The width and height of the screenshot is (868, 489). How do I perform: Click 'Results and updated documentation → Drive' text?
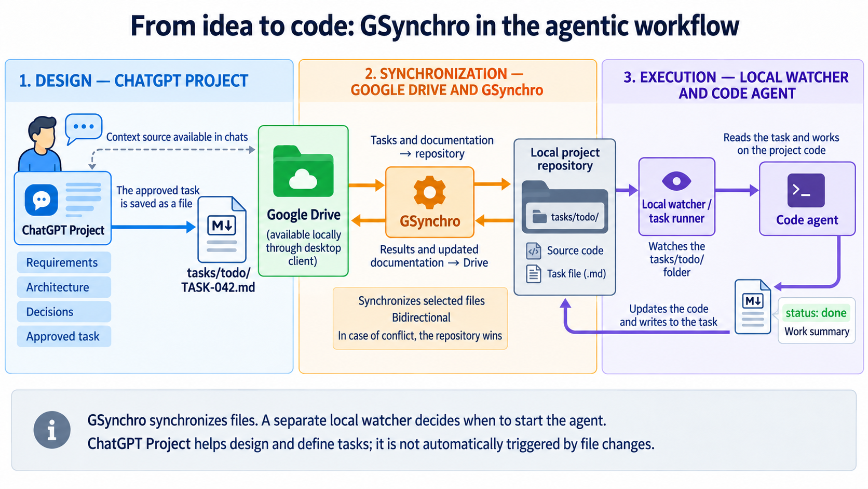[x=429, y=256]
